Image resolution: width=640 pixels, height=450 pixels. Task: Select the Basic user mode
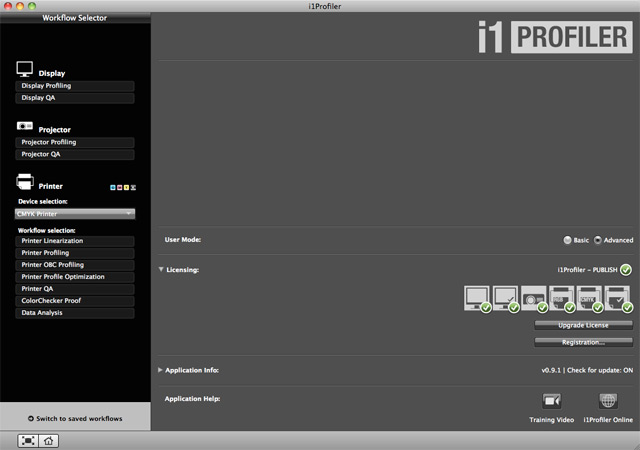(567, 240)
